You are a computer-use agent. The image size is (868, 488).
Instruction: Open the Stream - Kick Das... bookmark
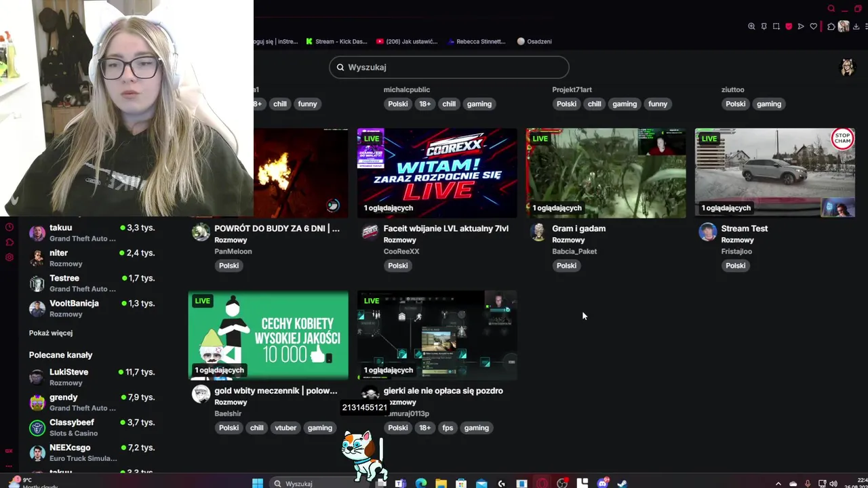(x=336, y=41)
